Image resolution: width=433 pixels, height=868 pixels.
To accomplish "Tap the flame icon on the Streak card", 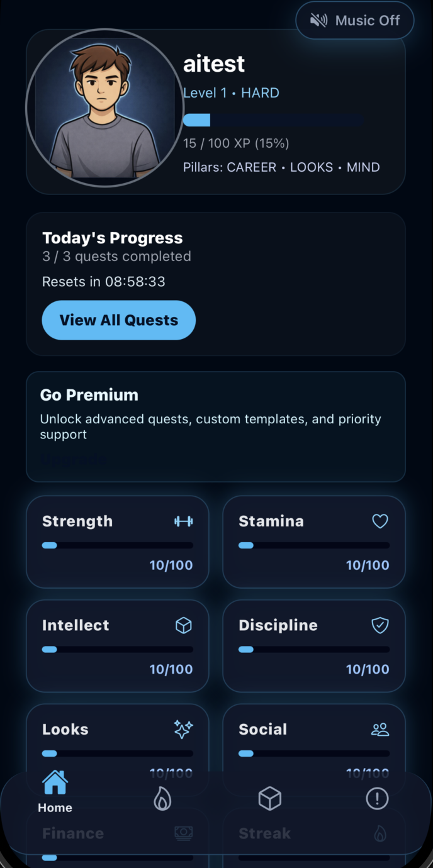I will (x=380, y=833).
